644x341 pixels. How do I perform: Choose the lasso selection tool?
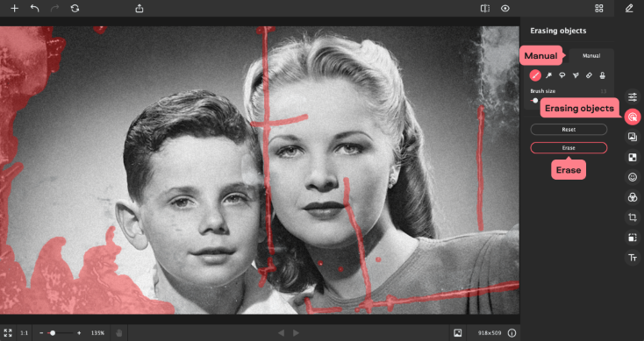[x=562, y=75]
